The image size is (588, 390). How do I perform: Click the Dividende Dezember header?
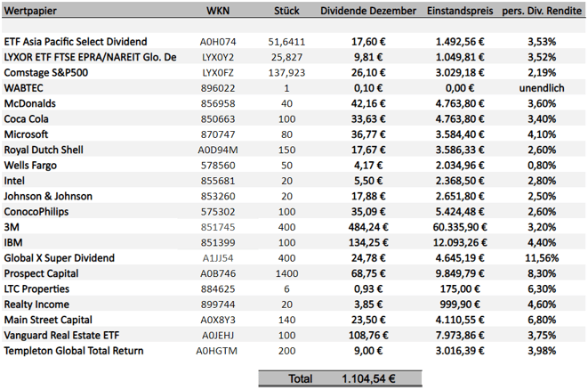point(368,11)
